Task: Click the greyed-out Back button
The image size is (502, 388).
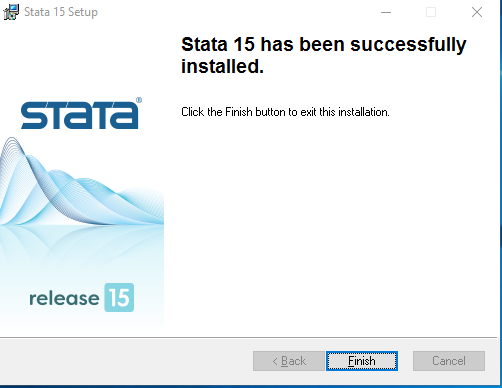Action: click(289, 361)
